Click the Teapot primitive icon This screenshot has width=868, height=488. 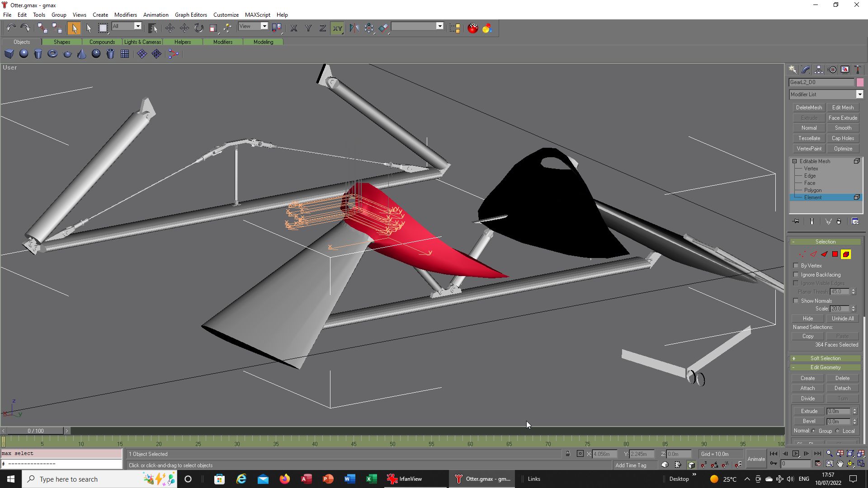point(67,54)
